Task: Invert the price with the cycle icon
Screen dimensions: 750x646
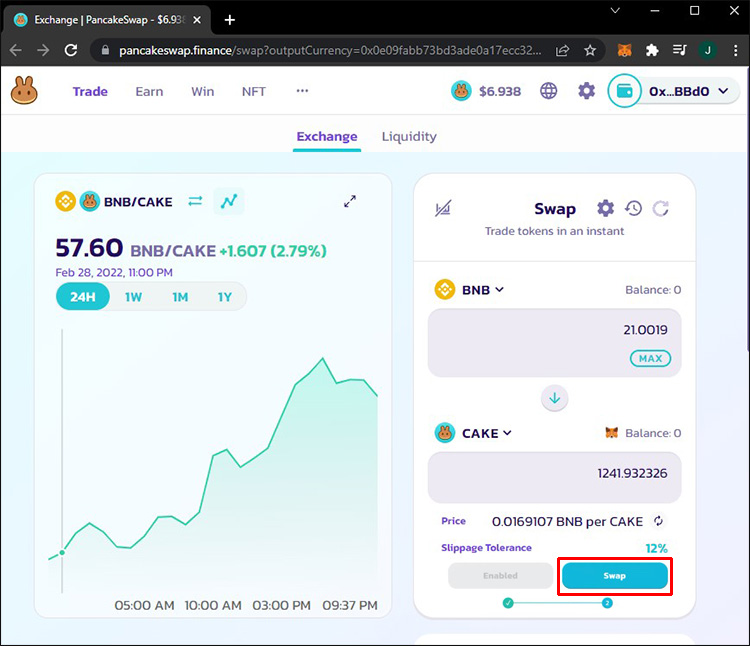Action: 659,521
